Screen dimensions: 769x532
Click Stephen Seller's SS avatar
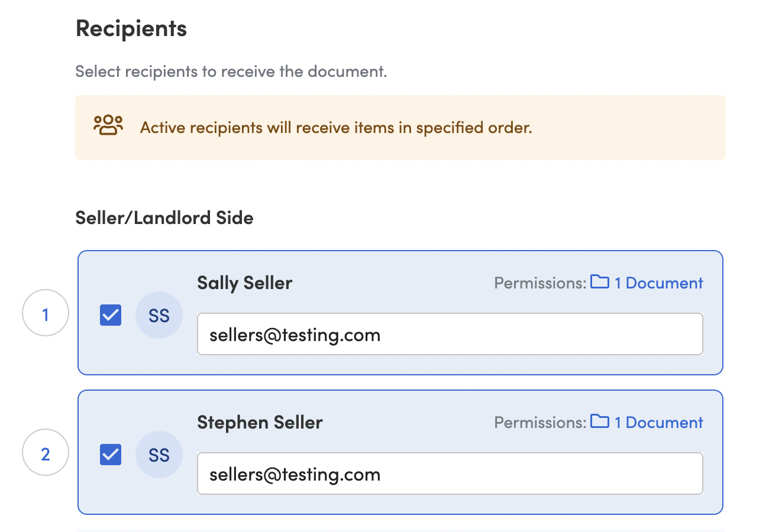point(159,455)
